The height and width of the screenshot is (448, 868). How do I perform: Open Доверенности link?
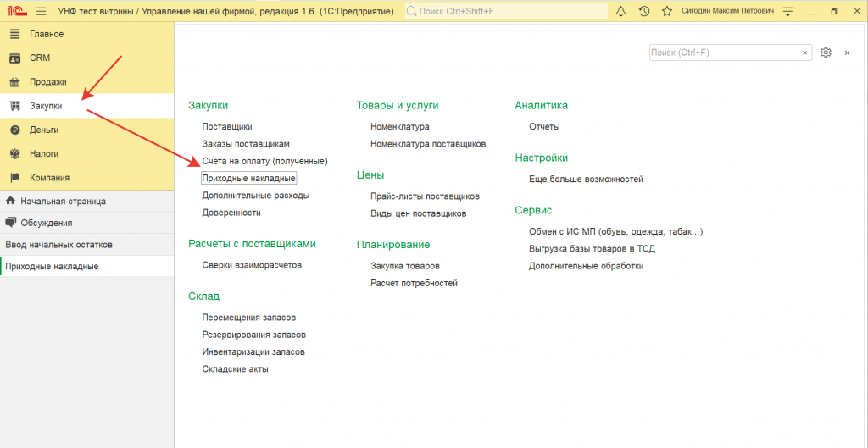[x=231, y=213]
